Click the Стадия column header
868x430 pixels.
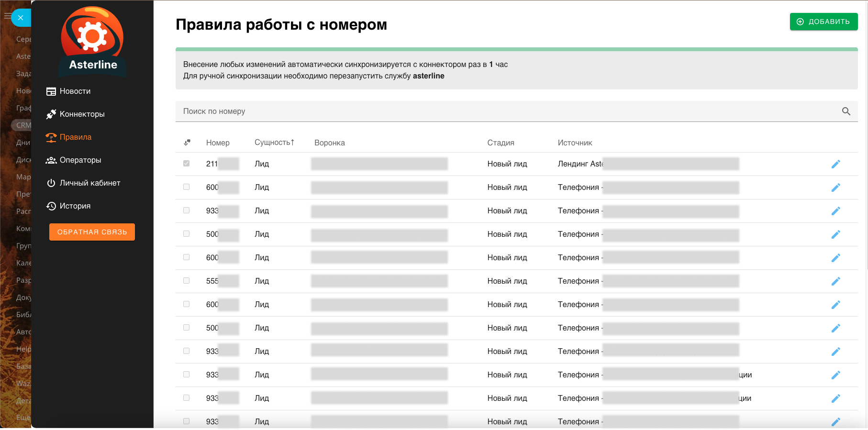(x=501, y=143)
